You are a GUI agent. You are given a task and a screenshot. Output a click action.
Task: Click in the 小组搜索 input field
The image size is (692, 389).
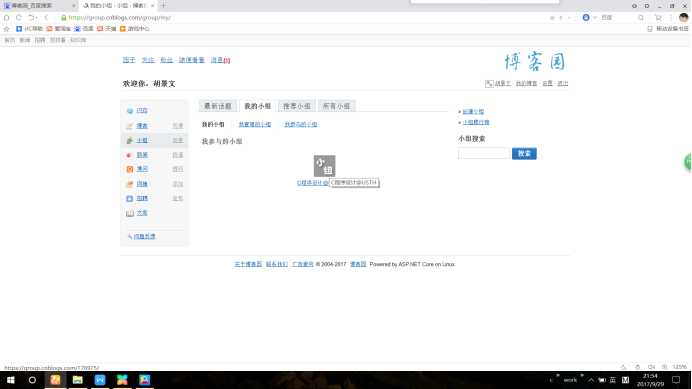484,154
